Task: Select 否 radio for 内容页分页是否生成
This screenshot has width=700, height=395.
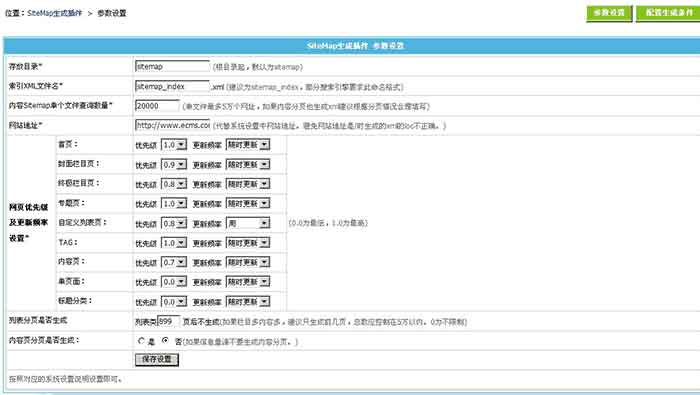Action: pyautogui.click(x=165, y=341)
